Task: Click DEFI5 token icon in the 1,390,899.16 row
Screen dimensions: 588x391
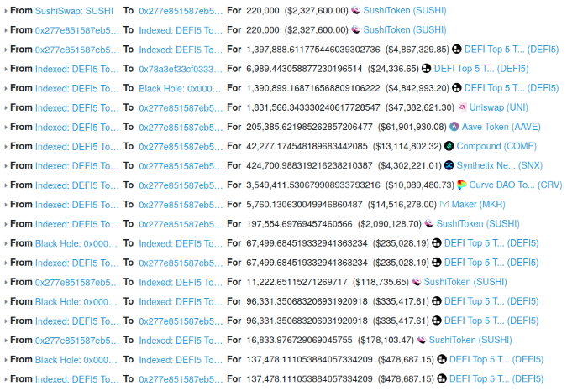Action: coord(456,88)
